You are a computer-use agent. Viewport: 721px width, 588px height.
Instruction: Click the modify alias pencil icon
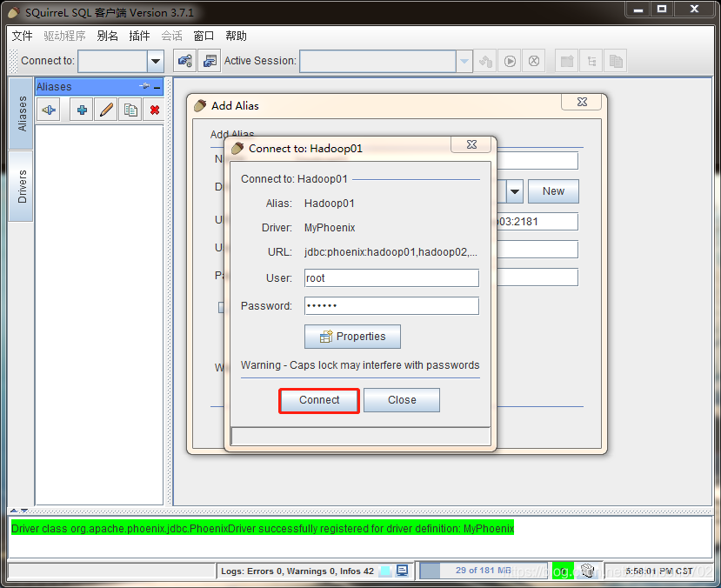(106, 110)
